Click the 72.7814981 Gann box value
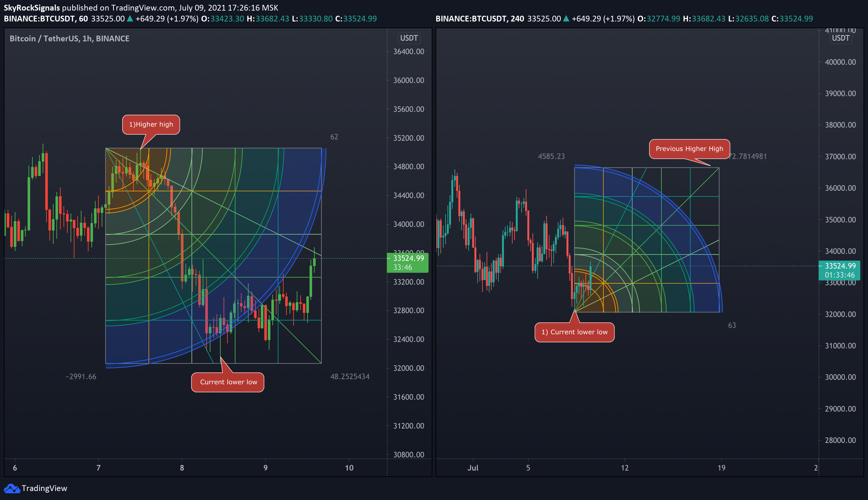Viewport: 868px width, 500px height. tap(748, 156)
